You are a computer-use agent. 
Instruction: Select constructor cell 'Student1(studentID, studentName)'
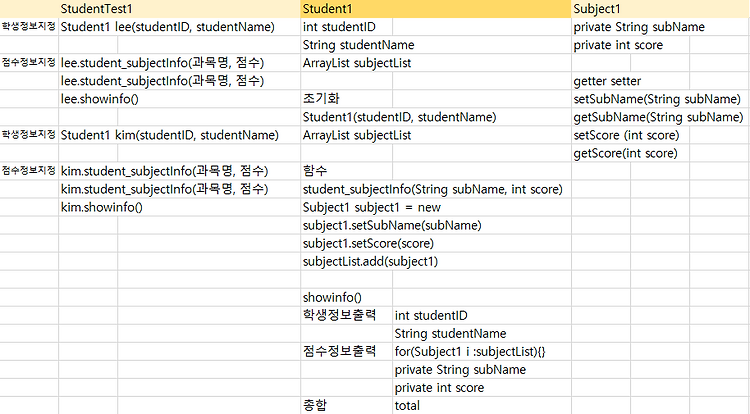click(399, 117)
